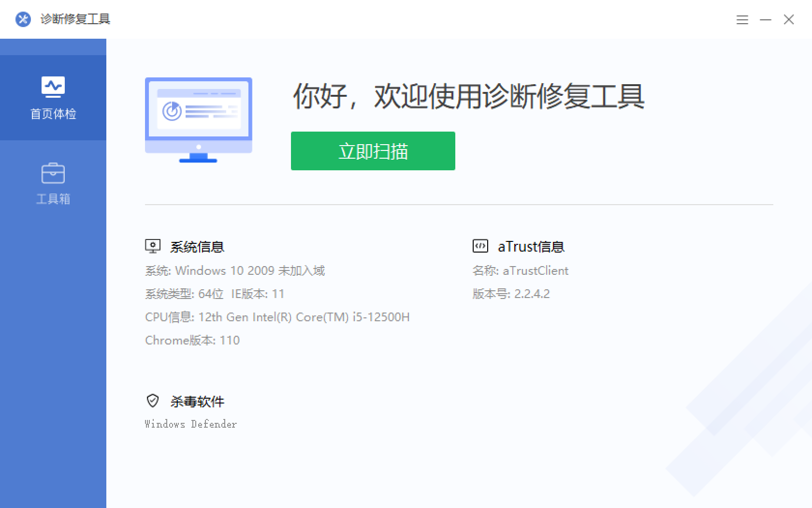The width and height of the screenshot is (812, 508).
Task: Click the Windows Defender antivirus entry
Action: [190, 424]
